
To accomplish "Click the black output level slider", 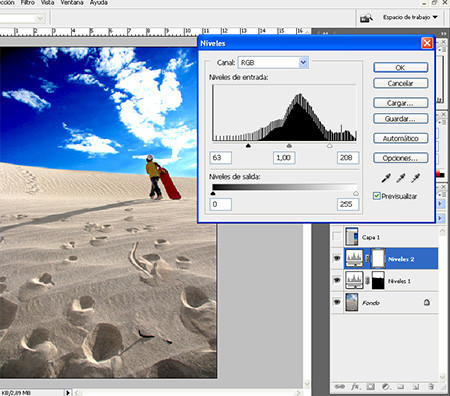I will click(x=213, y=193).
